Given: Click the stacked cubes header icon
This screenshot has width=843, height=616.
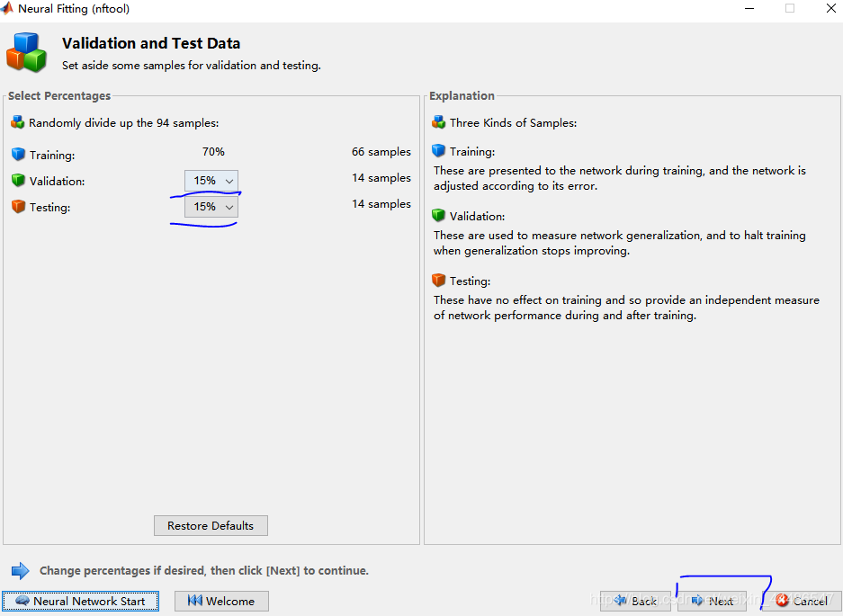Looking at the screenshot, I should 26,53.
